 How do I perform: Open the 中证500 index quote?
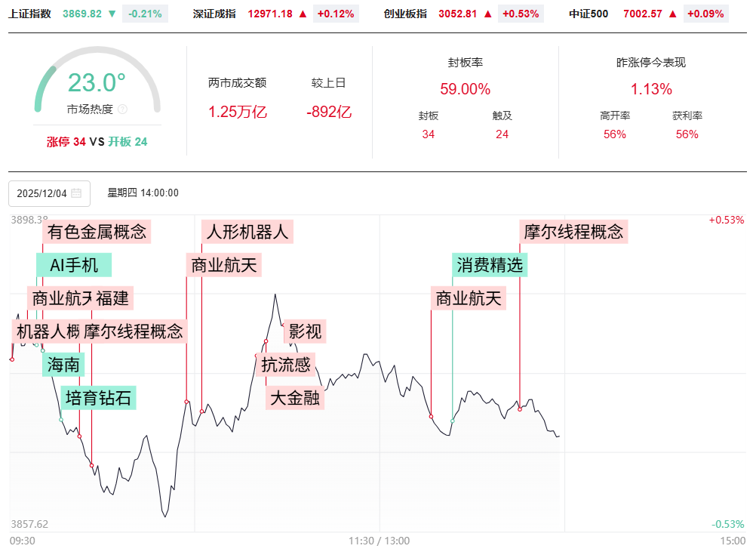[590, 14]
